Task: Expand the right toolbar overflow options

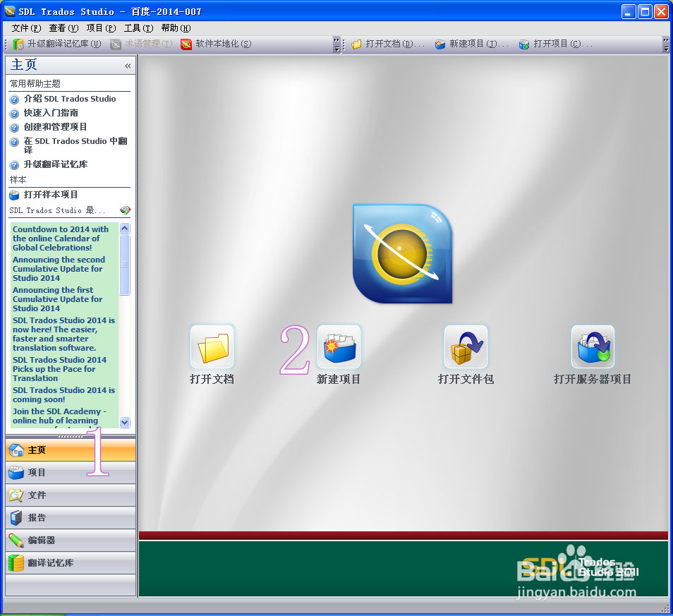Action: [666, 44]
